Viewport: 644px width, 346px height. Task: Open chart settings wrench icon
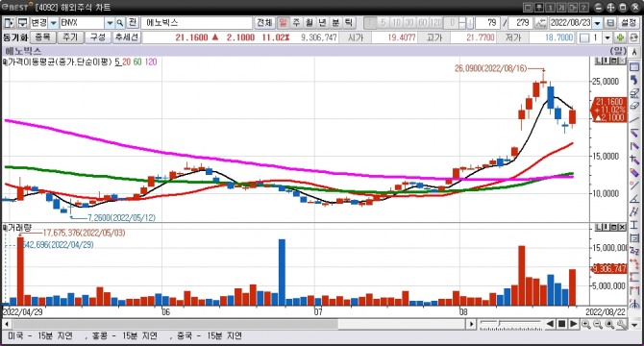point(622,325)
